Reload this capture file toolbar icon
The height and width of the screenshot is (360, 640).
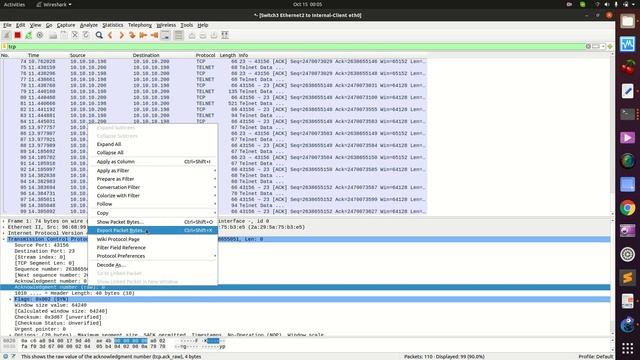[x=86, y=36]
